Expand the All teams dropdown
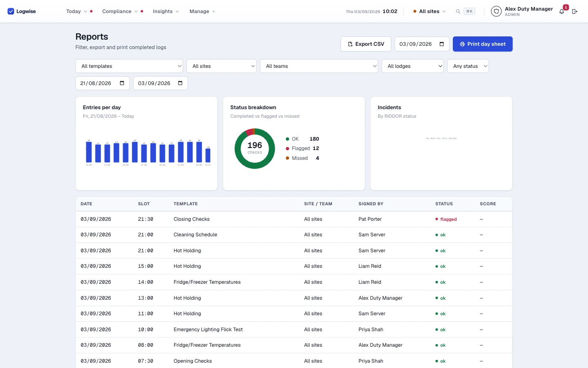The width and height of the screenshot is (588, 368). click(x=319, y=66)
